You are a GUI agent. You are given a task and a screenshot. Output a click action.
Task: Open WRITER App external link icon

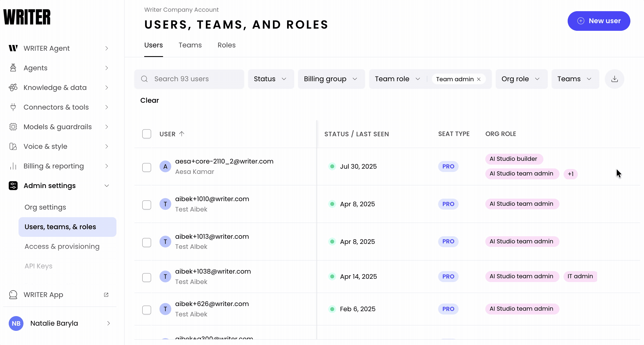point(106,295)
